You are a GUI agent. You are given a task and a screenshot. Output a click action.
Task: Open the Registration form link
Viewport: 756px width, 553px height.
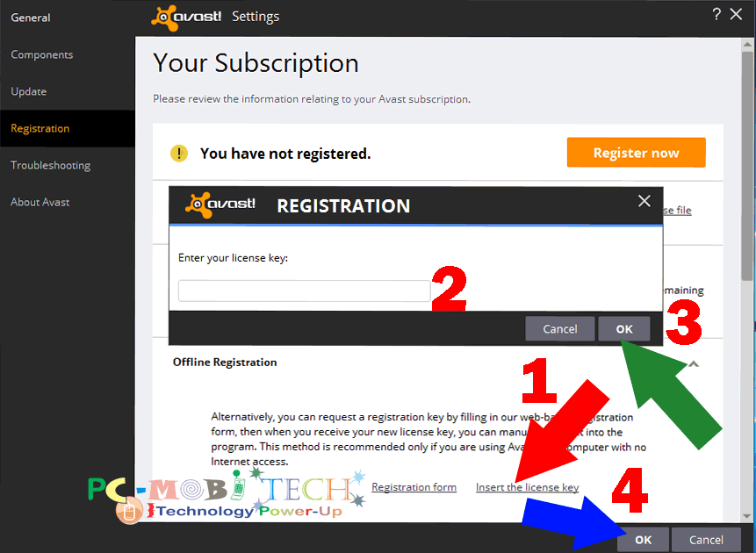pyautogui.click(x=414, y=487)
